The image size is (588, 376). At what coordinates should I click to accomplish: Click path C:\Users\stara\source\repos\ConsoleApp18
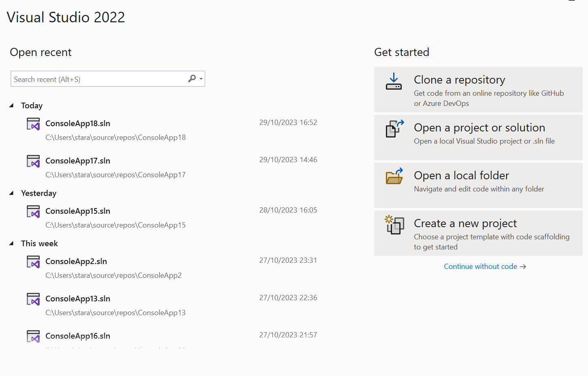[x=115, y=138]
